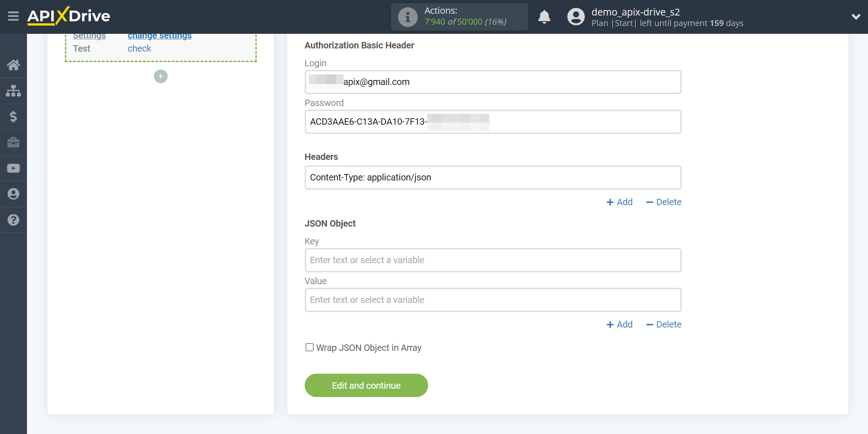Click the JSON Object Value field
The height and width of the screenshot is (434, 868).
click(492, 300)
